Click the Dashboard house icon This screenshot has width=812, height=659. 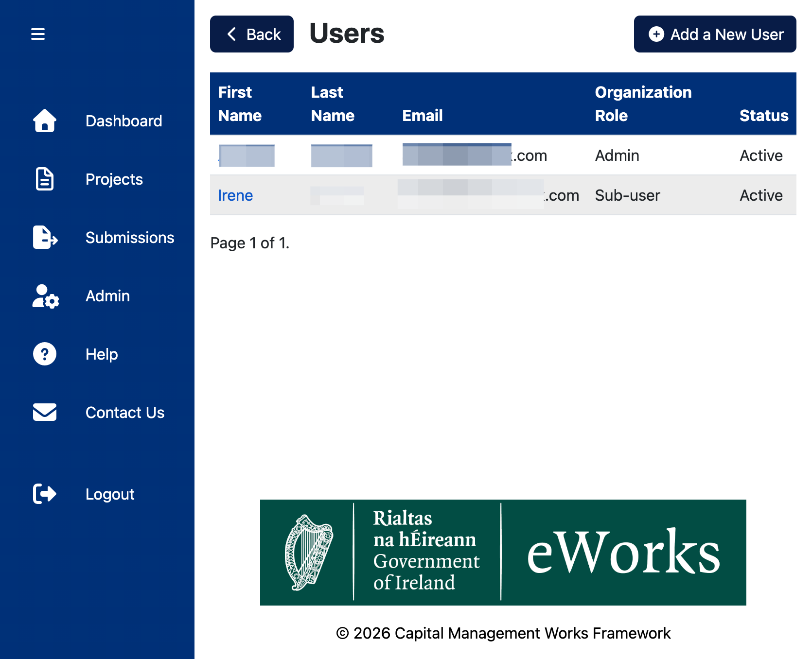[45, 121]
